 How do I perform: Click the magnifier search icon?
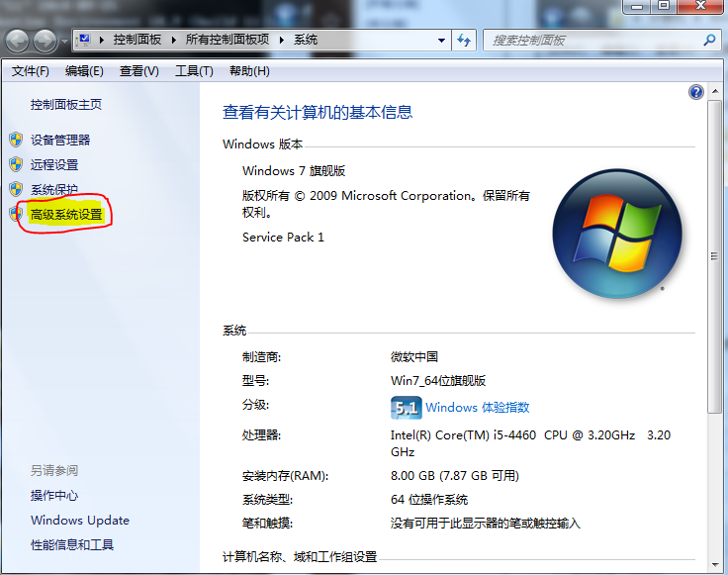pyautogui.click(x=709, y=41)
